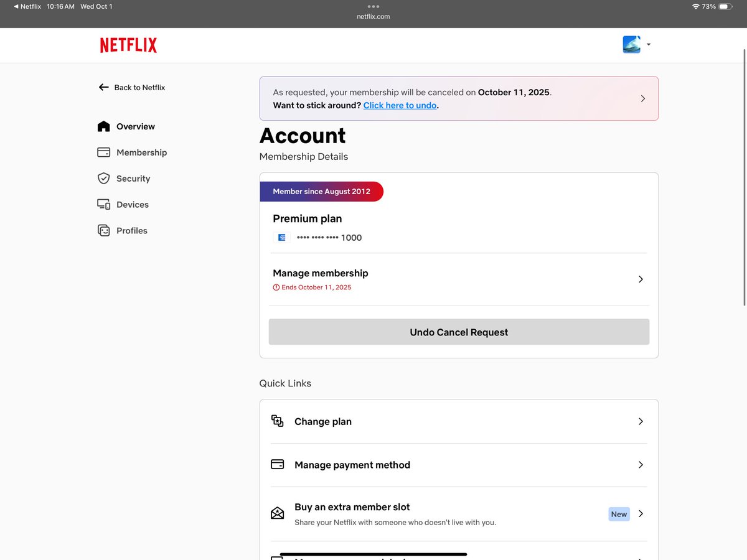Open Manage payment method link
This screenshot has width=747, height=560.
459,465
